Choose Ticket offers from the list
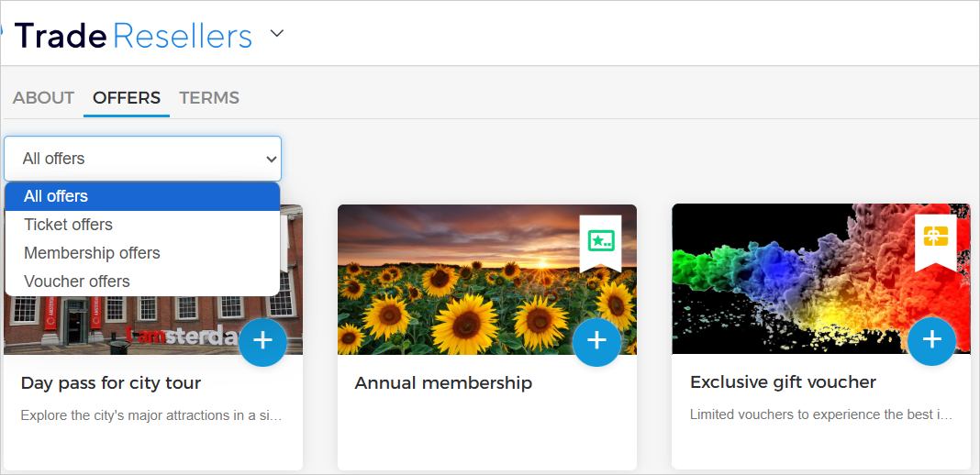This screenshot has height=475, width=980. (142, 225)
